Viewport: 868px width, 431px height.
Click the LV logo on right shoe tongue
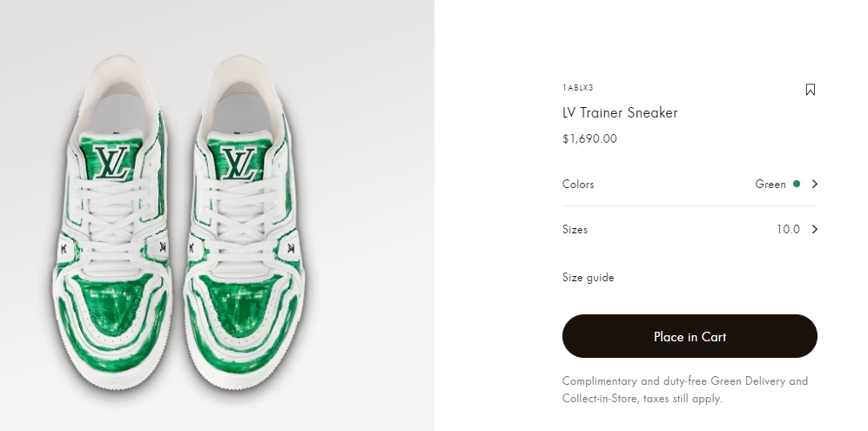pos(237,163)
